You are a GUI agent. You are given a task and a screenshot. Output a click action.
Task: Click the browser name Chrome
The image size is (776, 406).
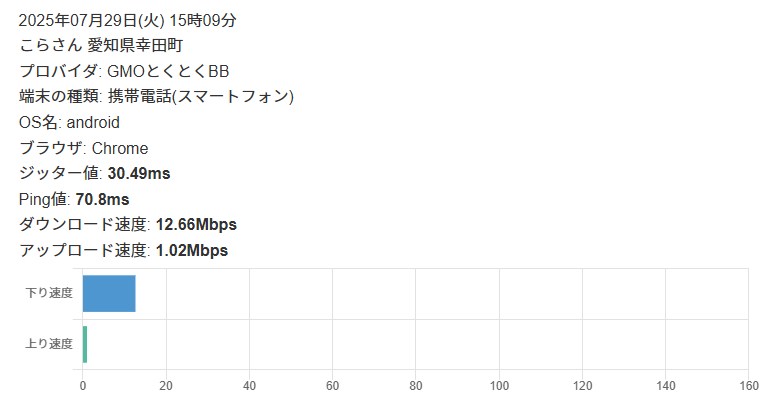120,149
